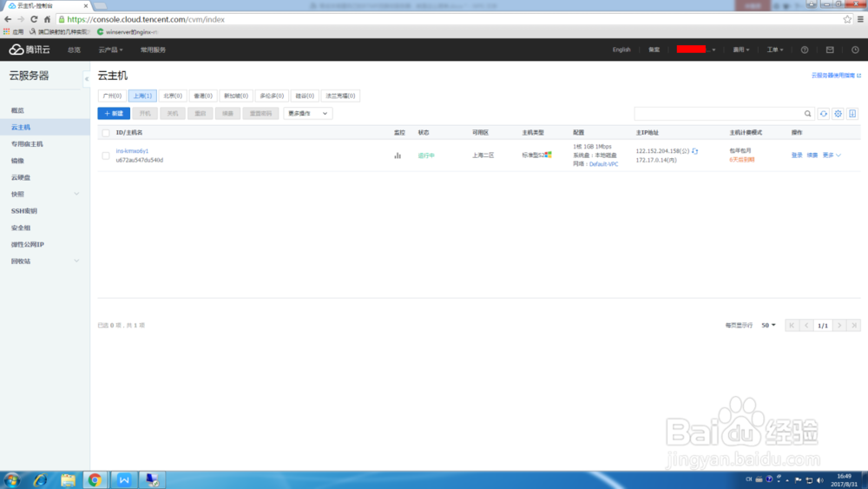
Task: Click the Chrome taskbar icon
Action: coord(95,479)
